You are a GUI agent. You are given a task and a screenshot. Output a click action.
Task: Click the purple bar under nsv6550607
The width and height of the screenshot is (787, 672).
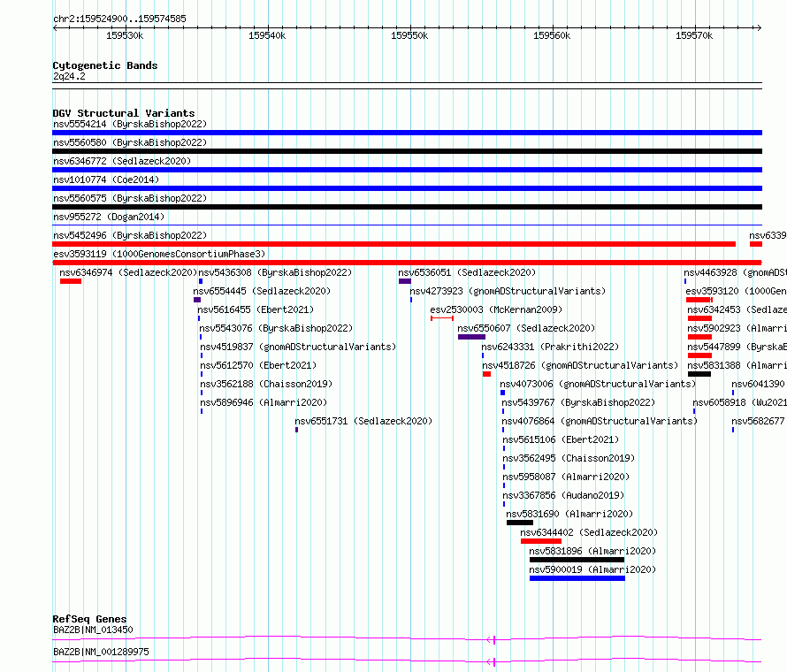(471, 337)
